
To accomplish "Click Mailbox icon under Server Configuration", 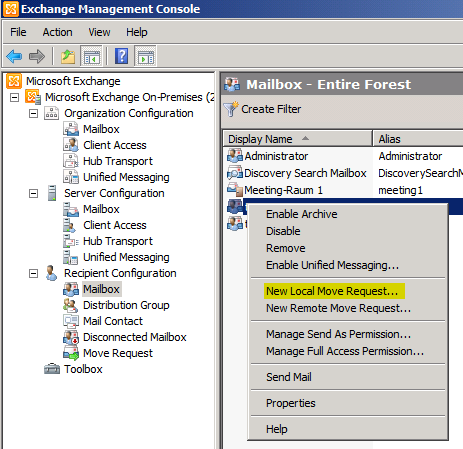I will 71,209.
